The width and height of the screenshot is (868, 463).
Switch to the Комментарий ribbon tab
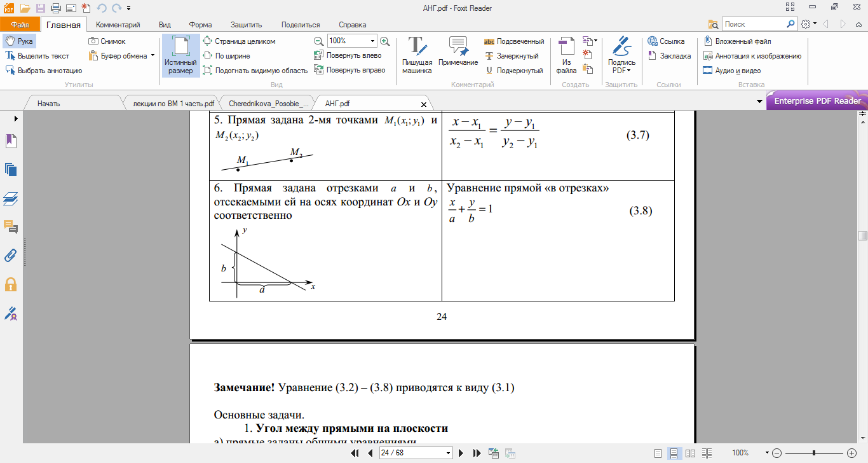pos(118,25)
